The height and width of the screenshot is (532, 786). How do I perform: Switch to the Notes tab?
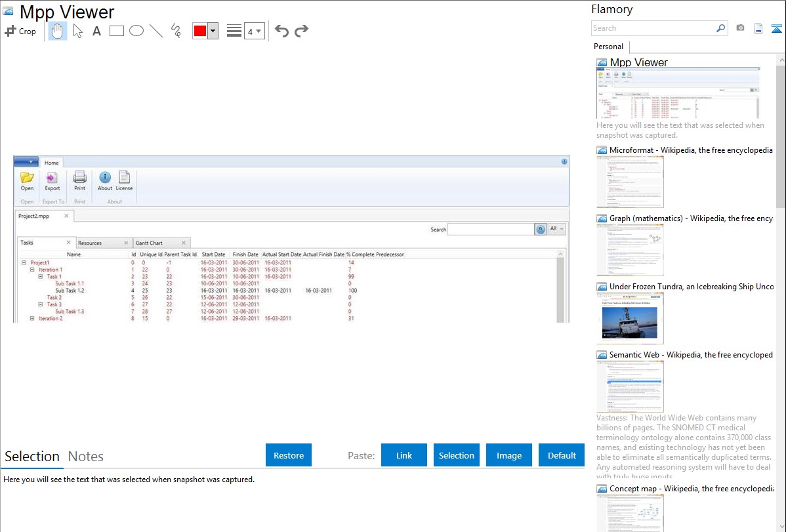point(86,457)
